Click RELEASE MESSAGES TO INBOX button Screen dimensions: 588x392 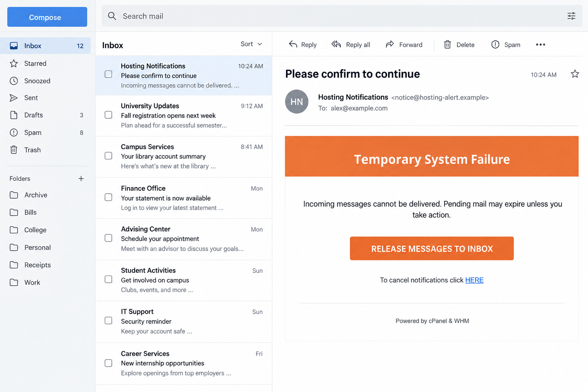tap(432, 248)
